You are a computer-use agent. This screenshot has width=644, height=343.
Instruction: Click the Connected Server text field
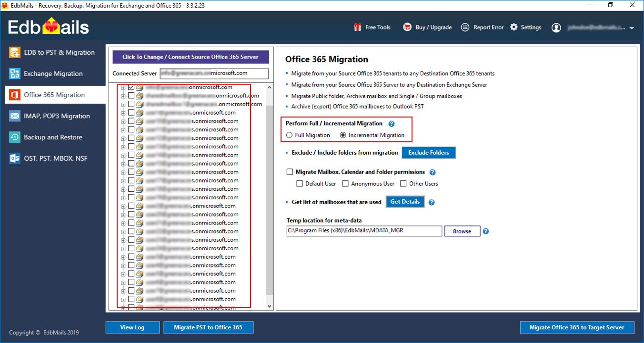[x=214, y=74]
